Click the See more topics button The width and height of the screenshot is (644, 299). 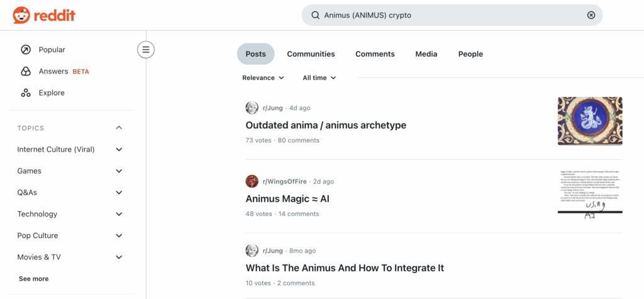coord(33,279)
